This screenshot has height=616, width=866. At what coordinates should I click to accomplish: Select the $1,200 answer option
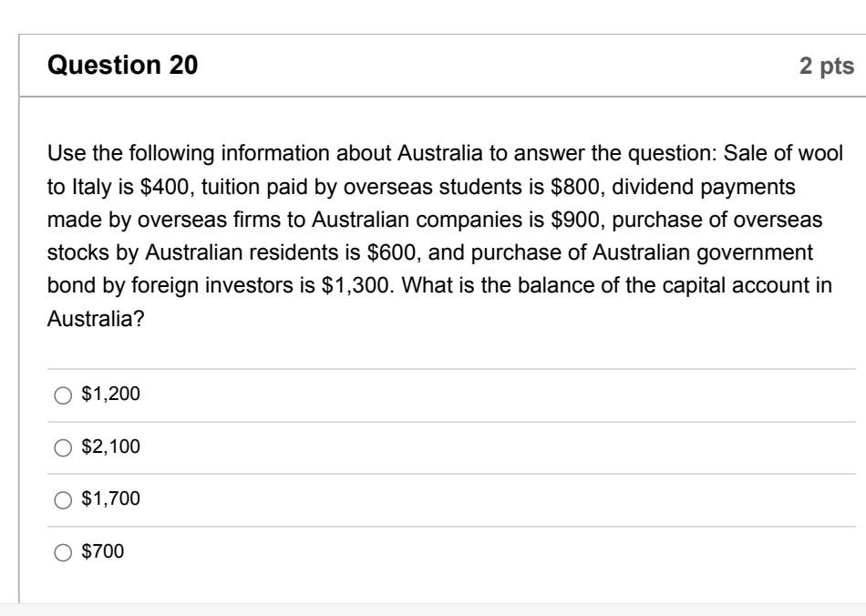point(102,395)
